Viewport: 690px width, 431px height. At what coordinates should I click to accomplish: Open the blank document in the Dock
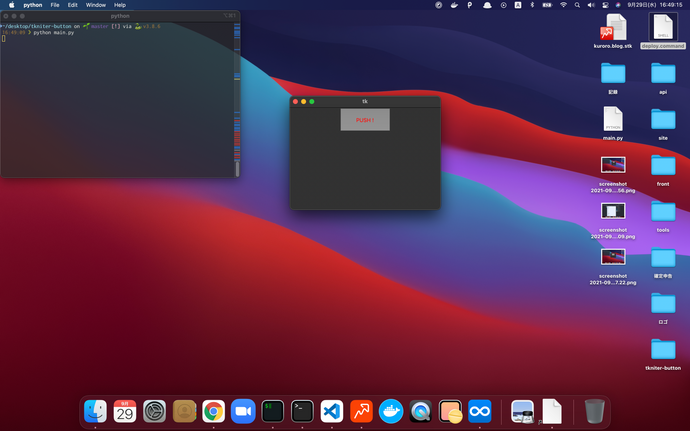pyautogui.click(x=552, y=411)
